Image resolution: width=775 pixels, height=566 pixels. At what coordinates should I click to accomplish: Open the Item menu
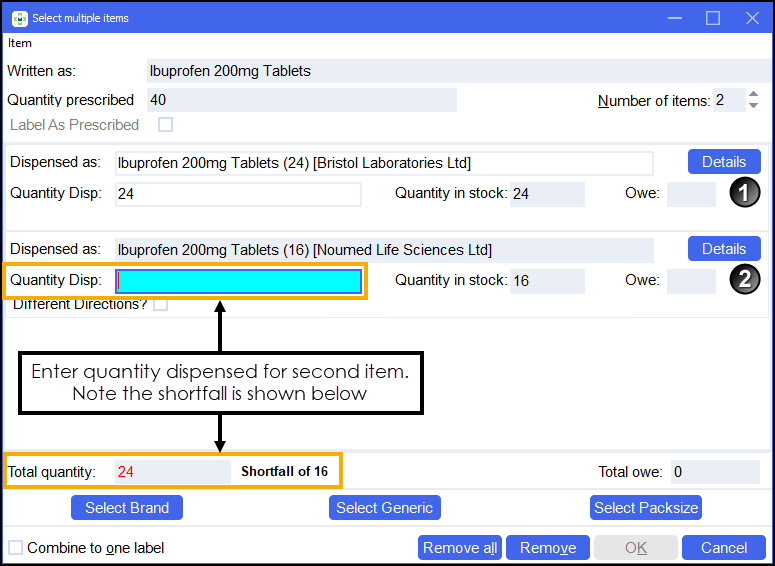(x=19, y=43)
